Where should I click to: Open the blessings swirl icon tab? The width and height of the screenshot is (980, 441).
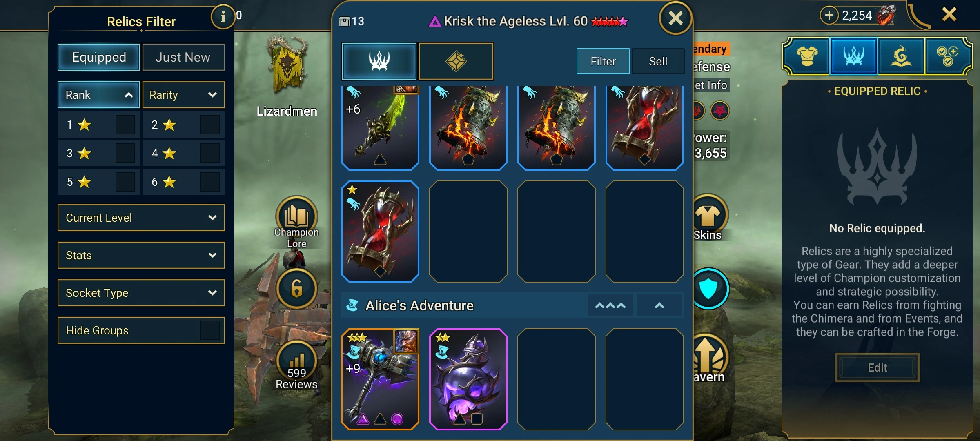pyautogui.click(x=901, y=56)
